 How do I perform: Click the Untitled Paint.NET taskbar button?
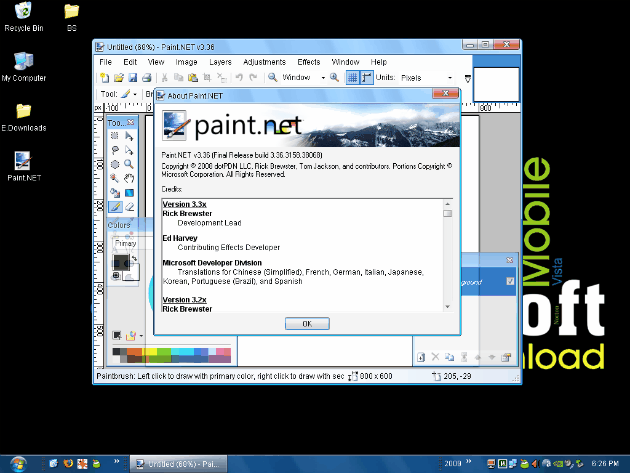tap(178, 464)
